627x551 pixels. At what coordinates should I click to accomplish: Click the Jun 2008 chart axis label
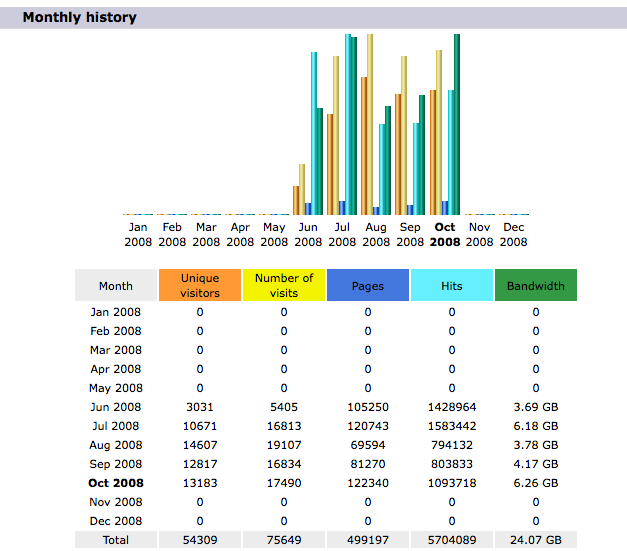point(308,234)
